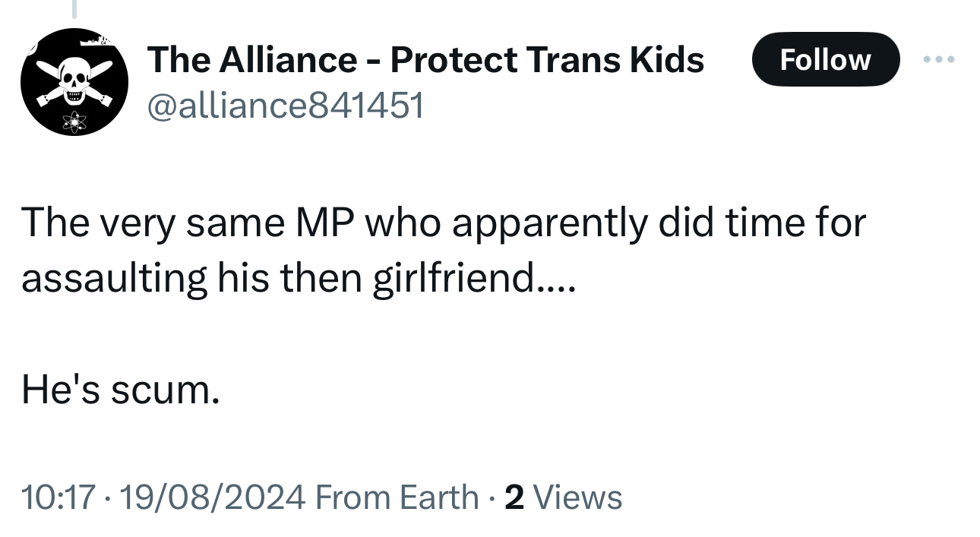Click "Protect Trans Kids" in the display name
The image size is (980, 537).
pos(547,59)
